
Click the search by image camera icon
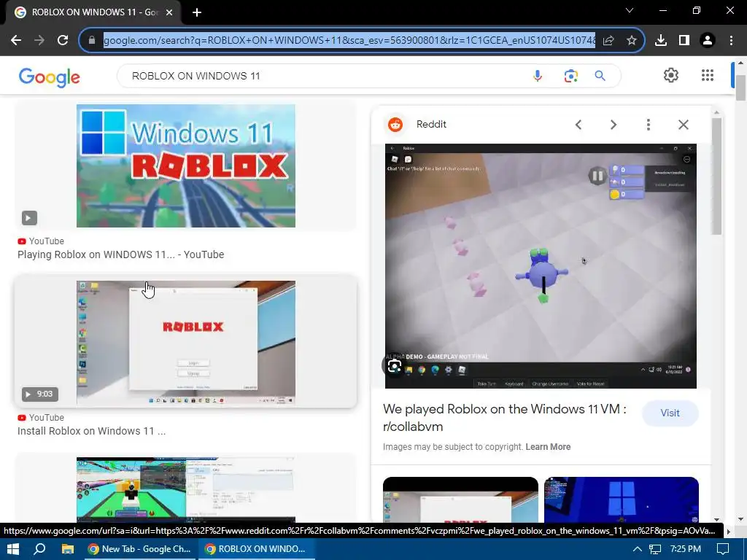(570, 76)
